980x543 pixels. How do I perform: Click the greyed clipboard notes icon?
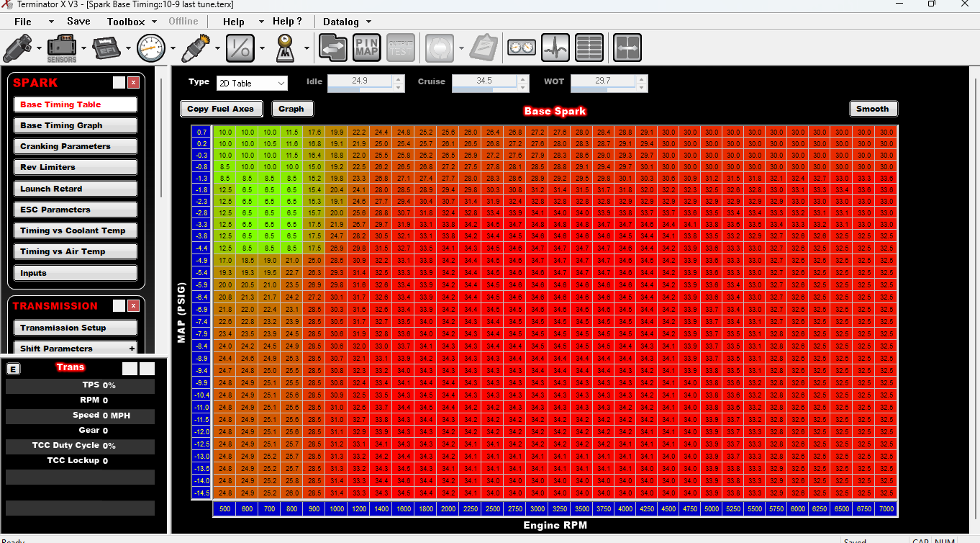(x=484, y=48)
